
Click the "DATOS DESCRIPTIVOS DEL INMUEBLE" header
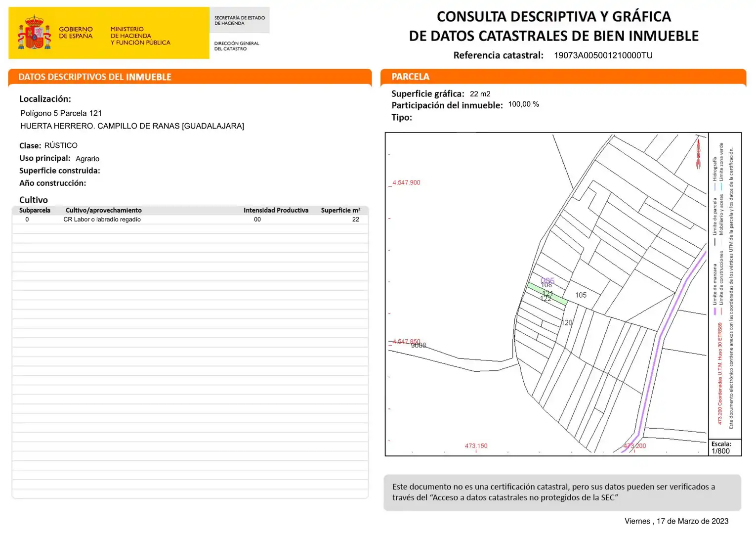point(95,77)
